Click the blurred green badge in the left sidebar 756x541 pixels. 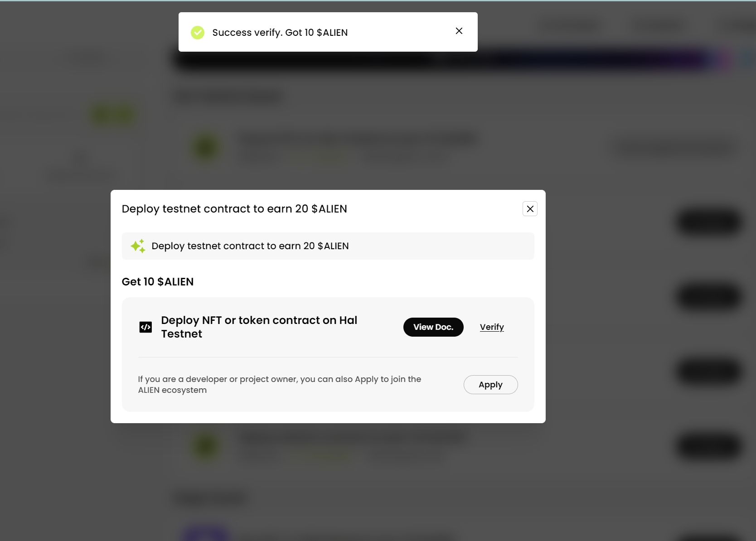pos(113,115)
